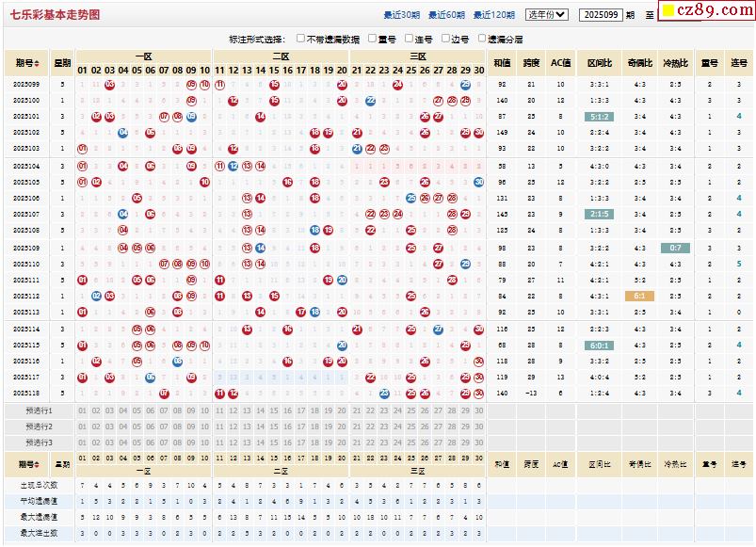Check the 遗漏分层 option
This screenshot has height=547, width=756.
(481, 39)
